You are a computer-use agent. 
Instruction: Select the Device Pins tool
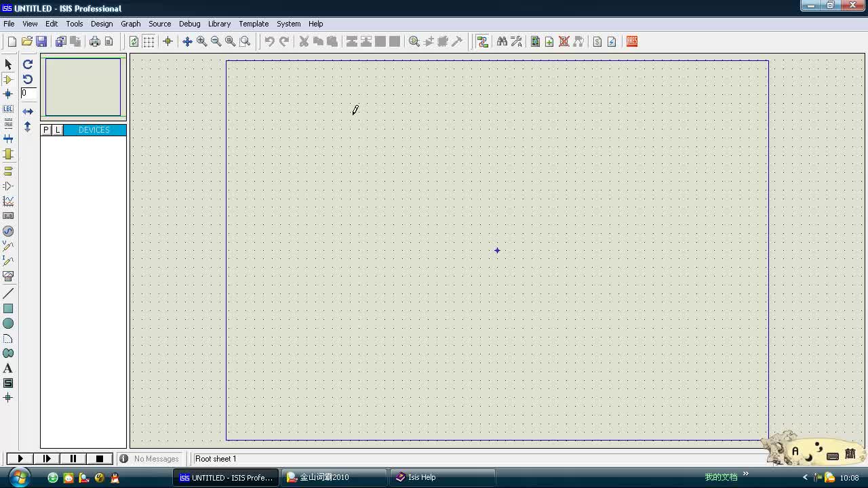tap(8, 186)
